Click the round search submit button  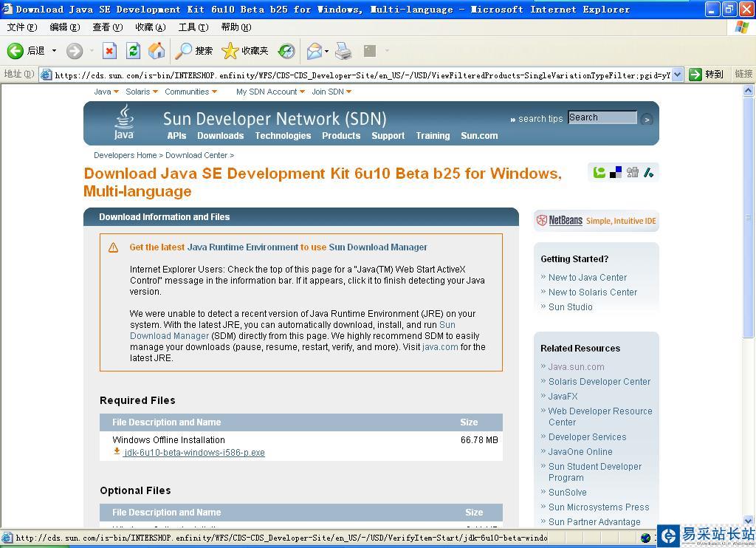click(647, 119)
